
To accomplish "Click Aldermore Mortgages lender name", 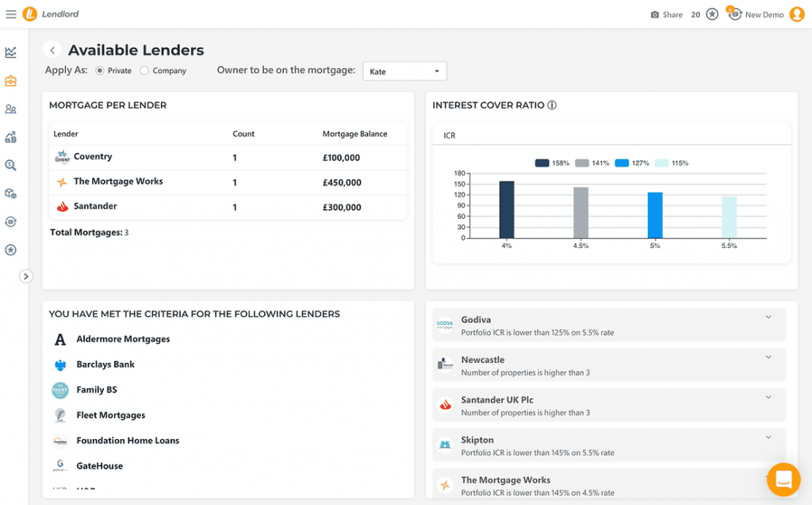I will coord(123,339).
